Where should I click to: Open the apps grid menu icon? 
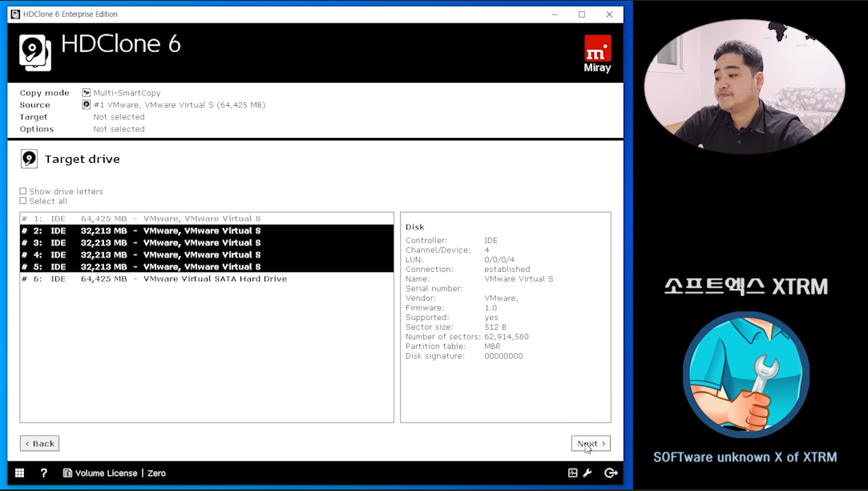19,473
